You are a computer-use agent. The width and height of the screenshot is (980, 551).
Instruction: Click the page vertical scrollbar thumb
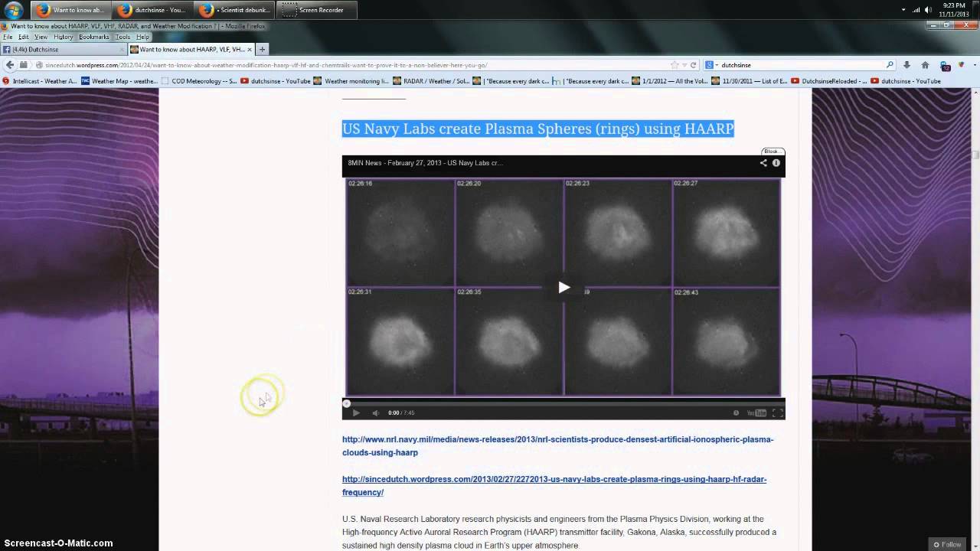(x=975, y=154)
